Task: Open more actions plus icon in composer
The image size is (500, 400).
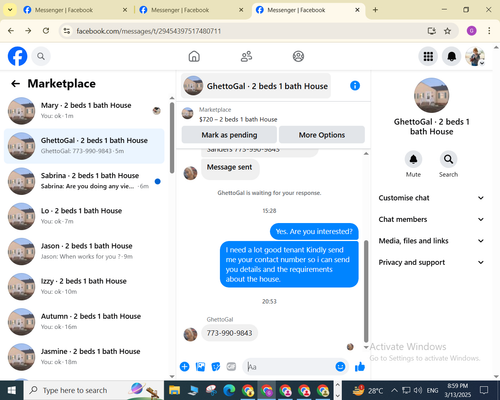Action: pos(184,367)
